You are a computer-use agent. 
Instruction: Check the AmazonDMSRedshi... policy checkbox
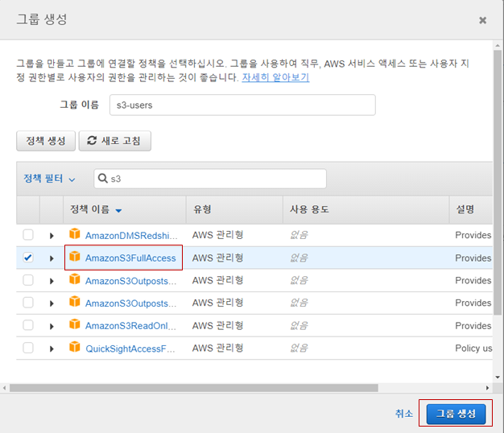28,235
